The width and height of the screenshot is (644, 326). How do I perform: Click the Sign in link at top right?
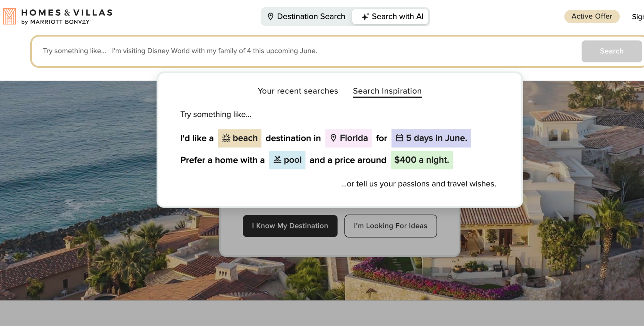click(x=638, y=17)
